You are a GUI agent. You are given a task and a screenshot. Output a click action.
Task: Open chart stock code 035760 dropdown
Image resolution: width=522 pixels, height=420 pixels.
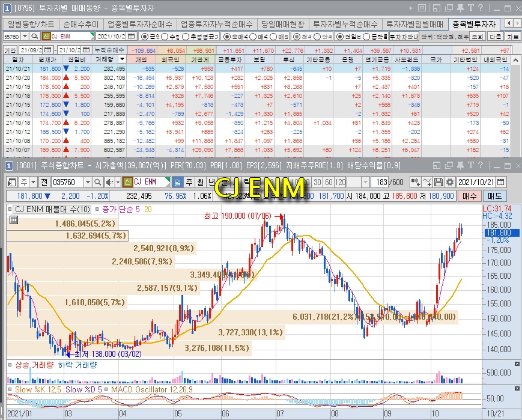(88, 182)
